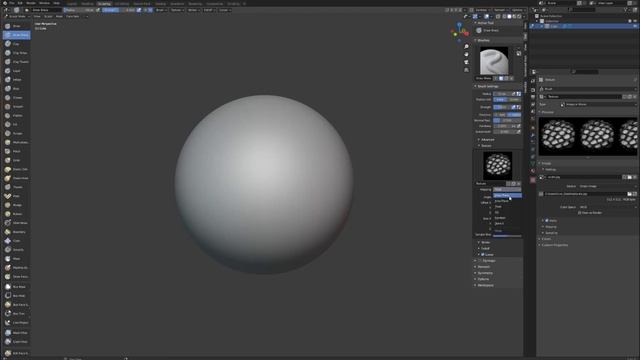640x360 pixels.
Task: Enable the Dyntopo checkbox
Action: tap(480, 261)
